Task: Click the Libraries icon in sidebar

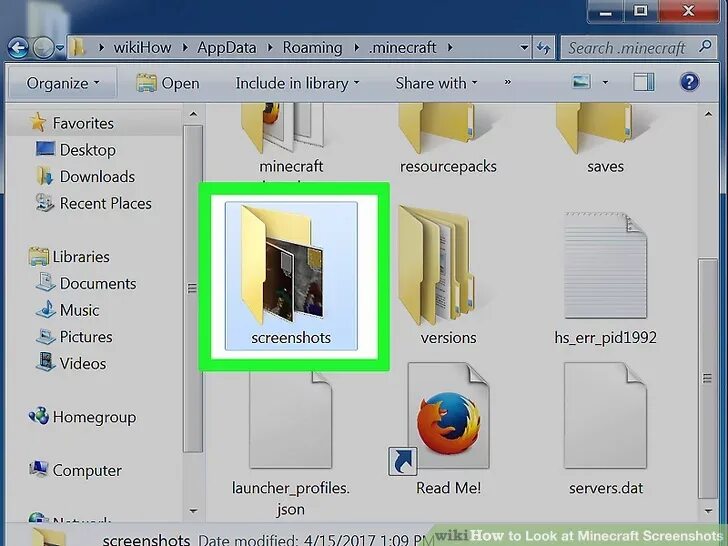Action: pos(39,256)
